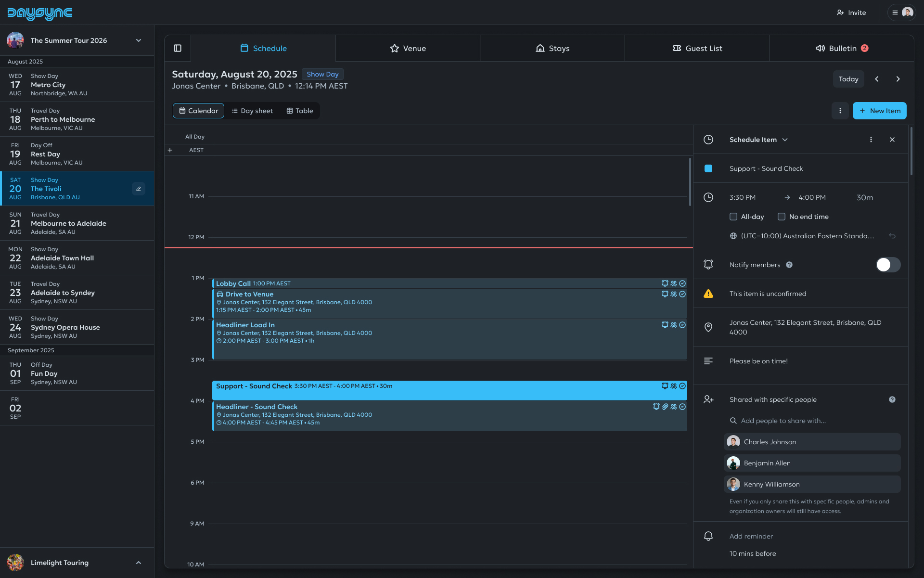924x578 pixels.
Task: Open the Schedule Item type dropdown
Action: (785, 140)
